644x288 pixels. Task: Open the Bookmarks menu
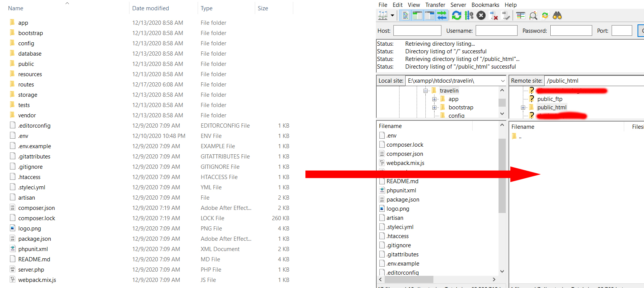485,5
